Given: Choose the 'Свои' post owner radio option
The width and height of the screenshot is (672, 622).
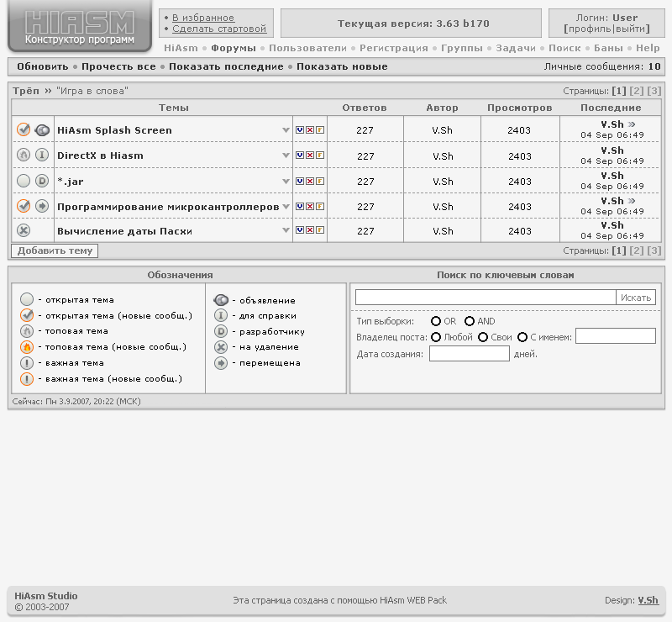Looking at the screenshot, I should [483, 337].
